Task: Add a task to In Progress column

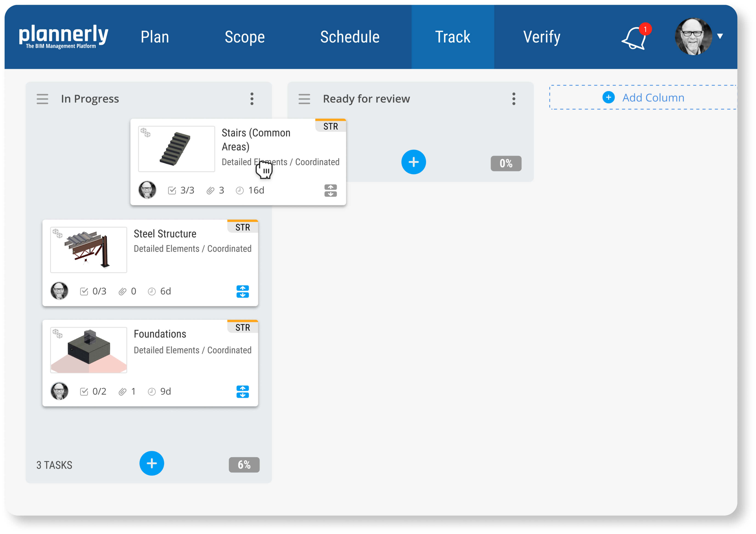Action: (x=152, y=463)
